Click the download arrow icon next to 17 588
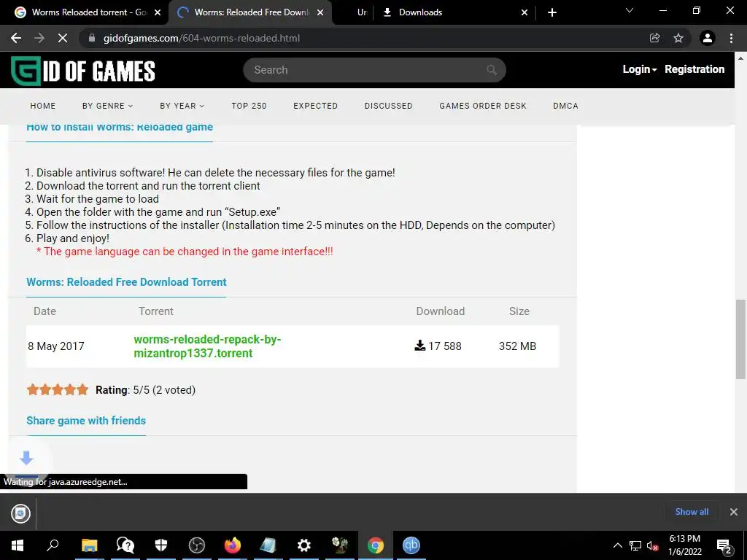Viewport: 747px width, 560px height. [419, 346]
